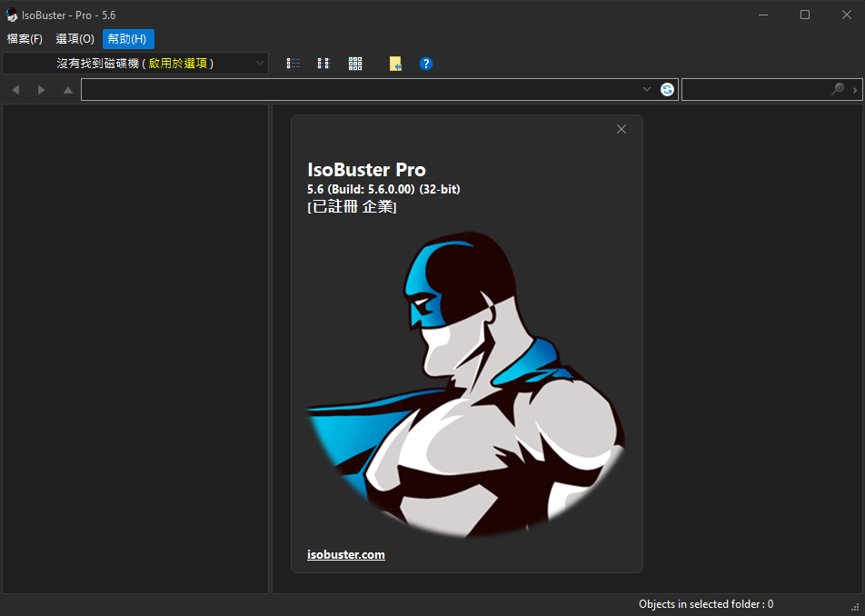Click Objects in selected folder status text
This screenshot has height=616, width=865.
click(706, 604)
